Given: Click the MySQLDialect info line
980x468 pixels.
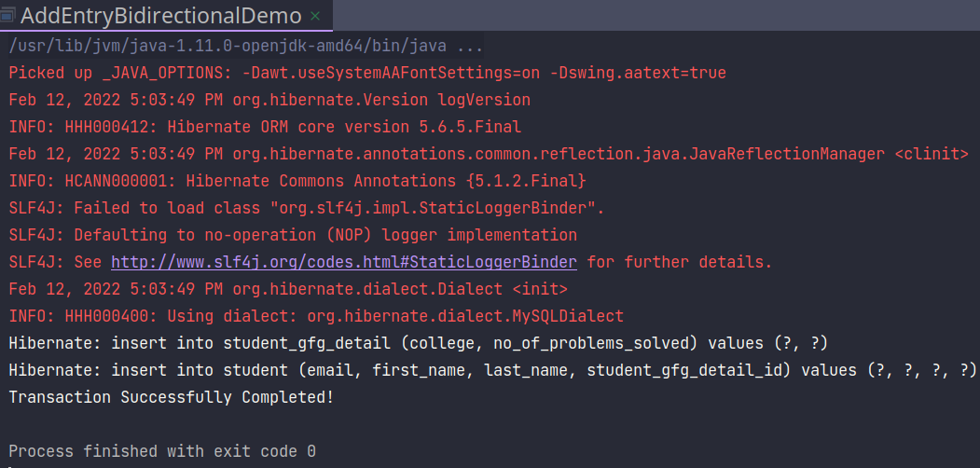Looking at the screenshot, I should [315, 316].
